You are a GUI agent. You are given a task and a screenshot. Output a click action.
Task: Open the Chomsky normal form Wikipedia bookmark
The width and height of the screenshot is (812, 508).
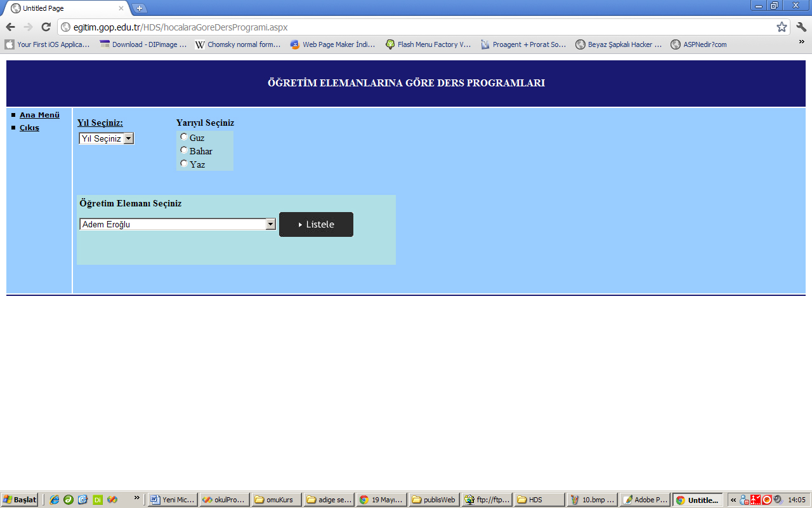pos(238,44)
